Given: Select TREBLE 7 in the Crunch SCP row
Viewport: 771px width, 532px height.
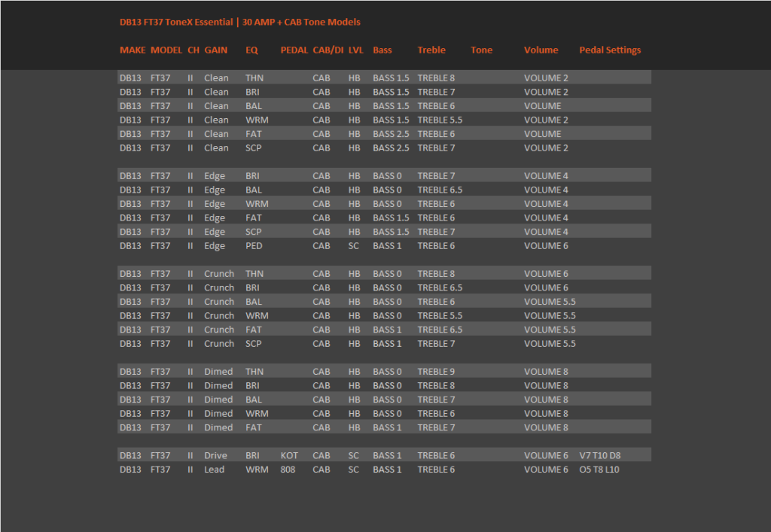Looking at the screenshot, I should [x=436, y=344].
